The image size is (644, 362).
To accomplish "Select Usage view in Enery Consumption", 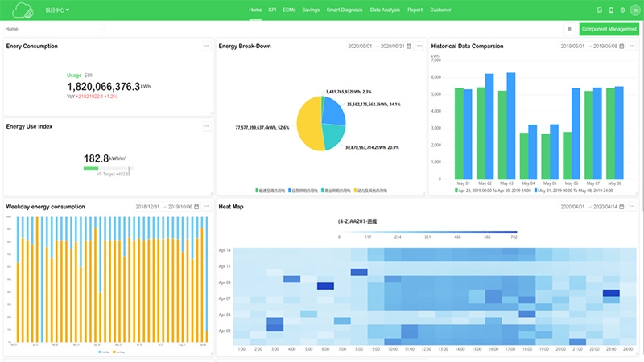I will 74,75.
